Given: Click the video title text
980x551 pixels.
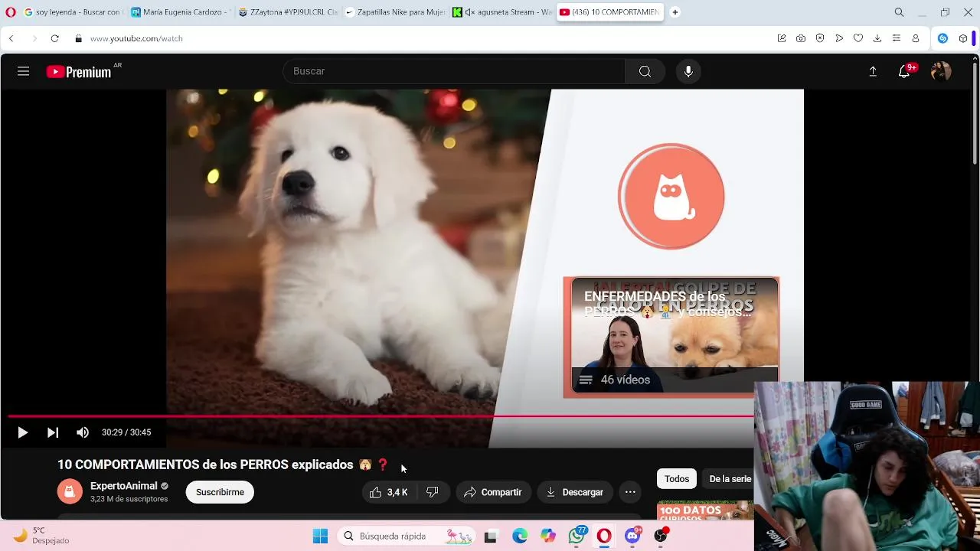Looking at the screenshot, I should click(x=223, y=465).
